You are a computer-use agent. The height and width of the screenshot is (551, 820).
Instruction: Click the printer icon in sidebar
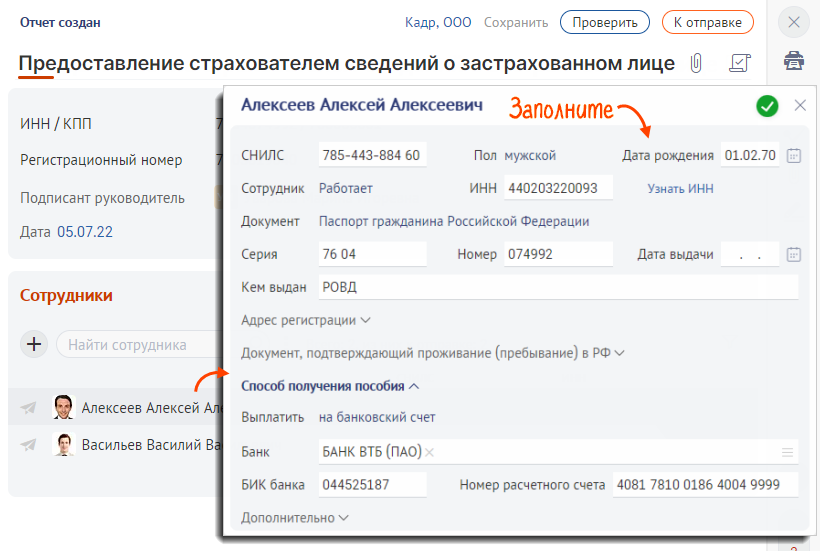(x=794, y=61)
